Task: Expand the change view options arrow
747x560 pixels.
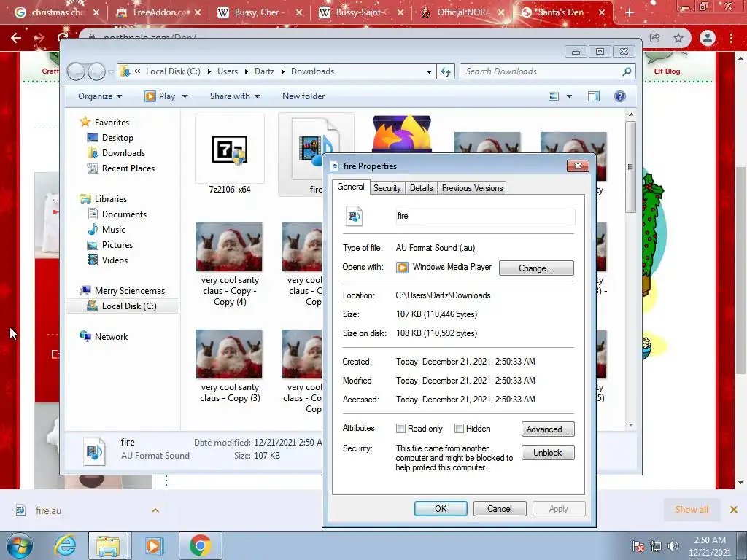Action: pyautogui.click(x=569, y=96)
